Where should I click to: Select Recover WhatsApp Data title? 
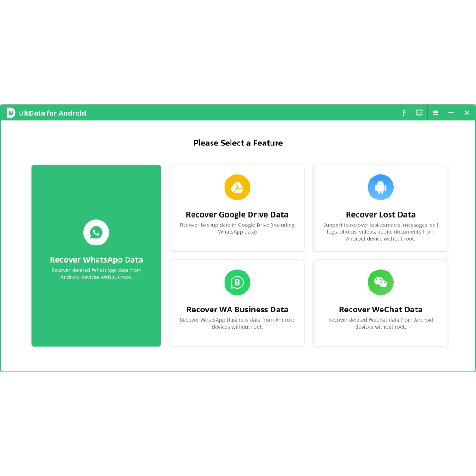pyautogui.click(x=96, y=260)
